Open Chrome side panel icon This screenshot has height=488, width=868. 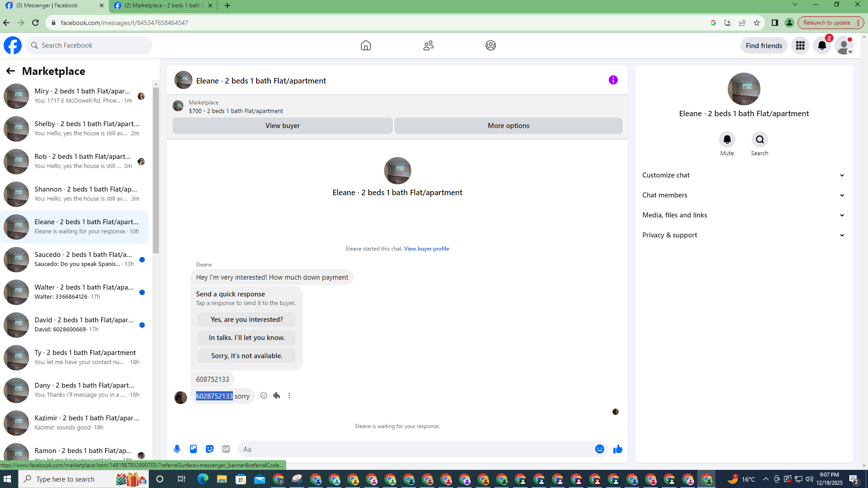tap(774, 23)
